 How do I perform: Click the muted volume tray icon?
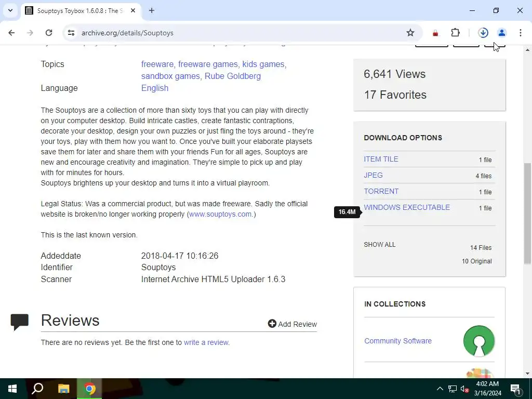[x=465, y=389]
